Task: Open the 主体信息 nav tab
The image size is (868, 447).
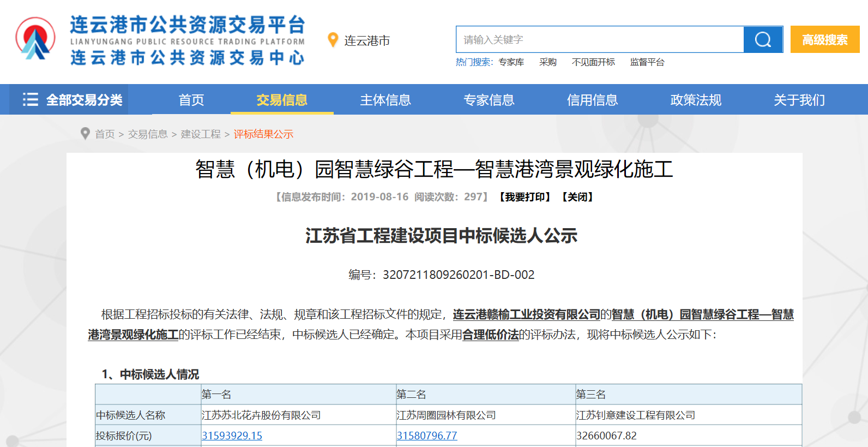Action: [x=385, y=100]
